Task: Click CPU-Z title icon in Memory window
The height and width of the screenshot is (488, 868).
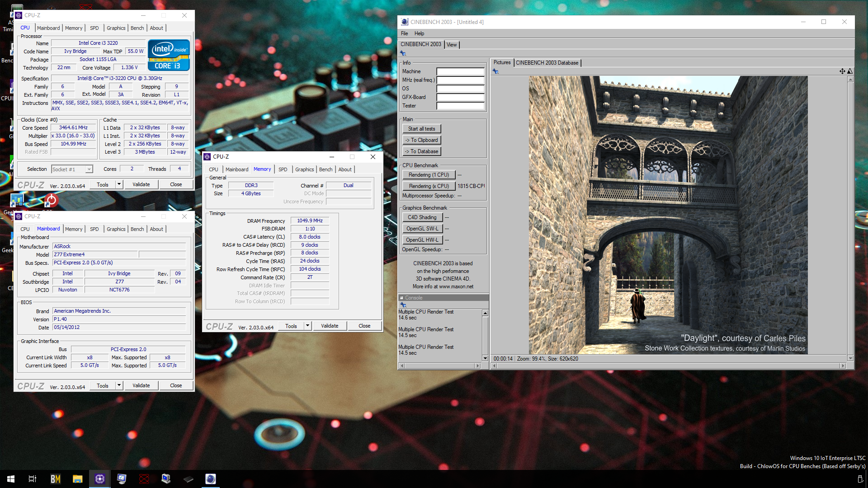Action: point(207,157)
